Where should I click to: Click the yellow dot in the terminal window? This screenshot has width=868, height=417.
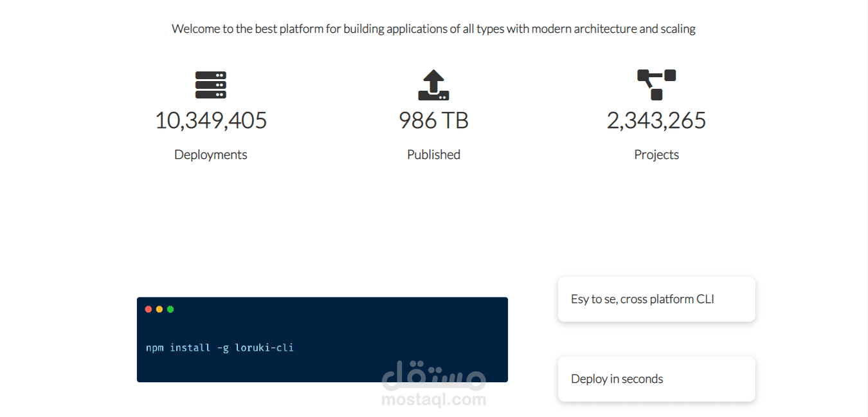tap(159, 310)
